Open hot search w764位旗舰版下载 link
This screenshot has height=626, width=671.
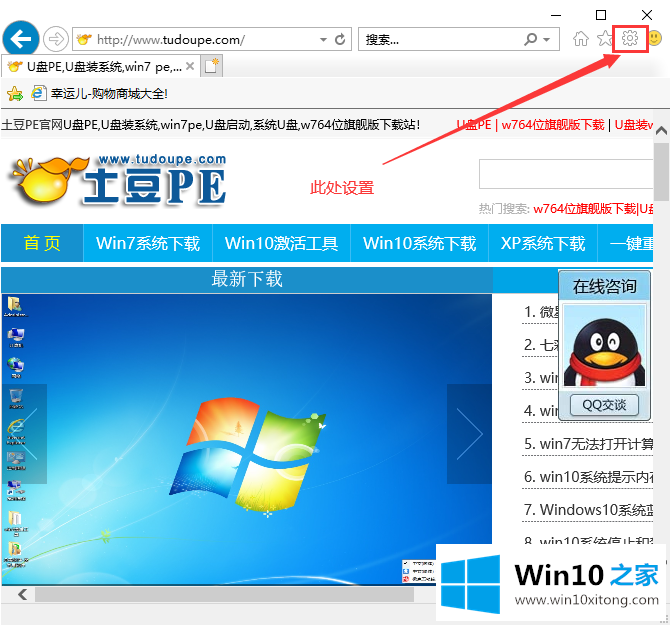coord(585,208)
